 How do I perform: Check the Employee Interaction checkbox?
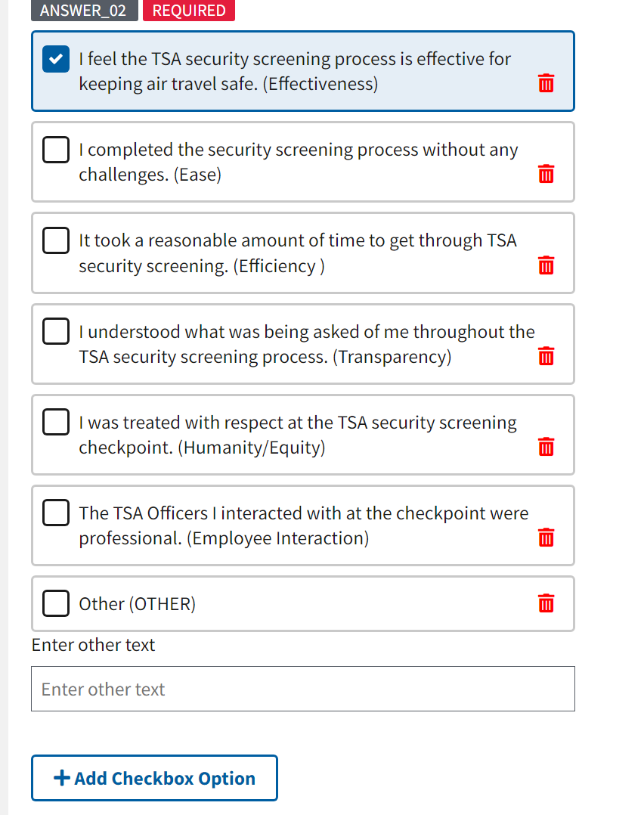point(56,513)
